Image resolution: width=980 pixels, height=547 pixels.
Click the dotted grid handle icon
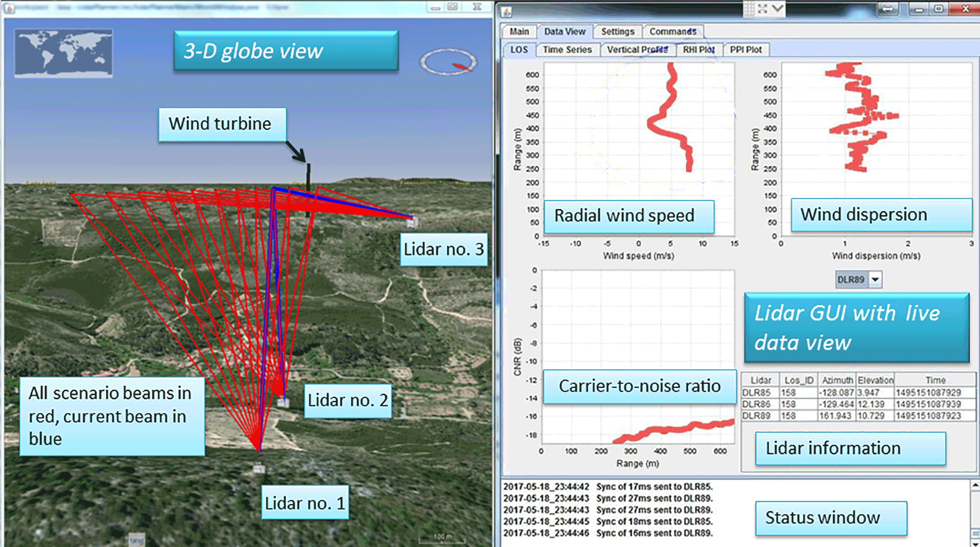(749, 9)
